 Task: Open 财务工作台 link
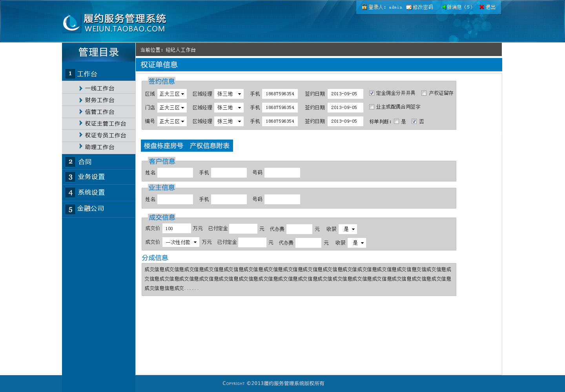[100, 100]
